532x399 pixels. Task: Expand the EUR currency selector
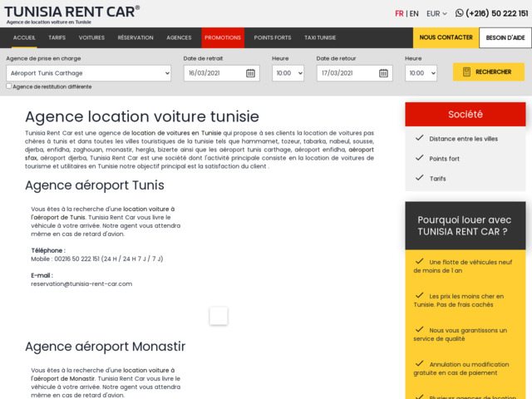click(x=436, y=13)
